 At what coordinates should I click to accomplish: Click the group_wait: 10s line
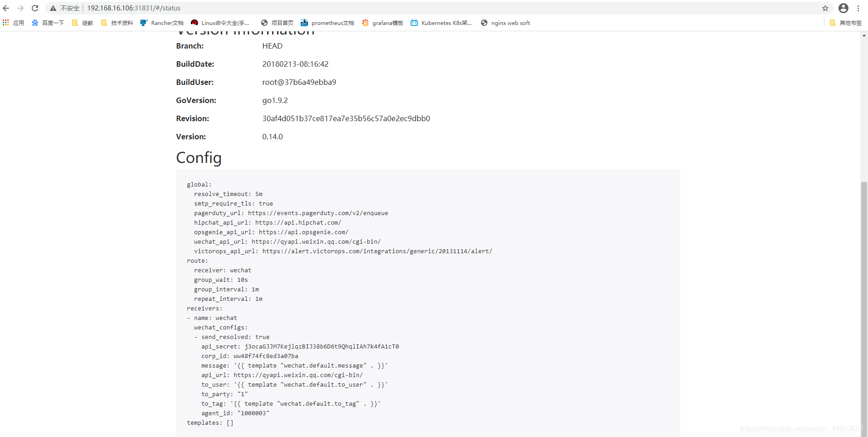(221, 280)
